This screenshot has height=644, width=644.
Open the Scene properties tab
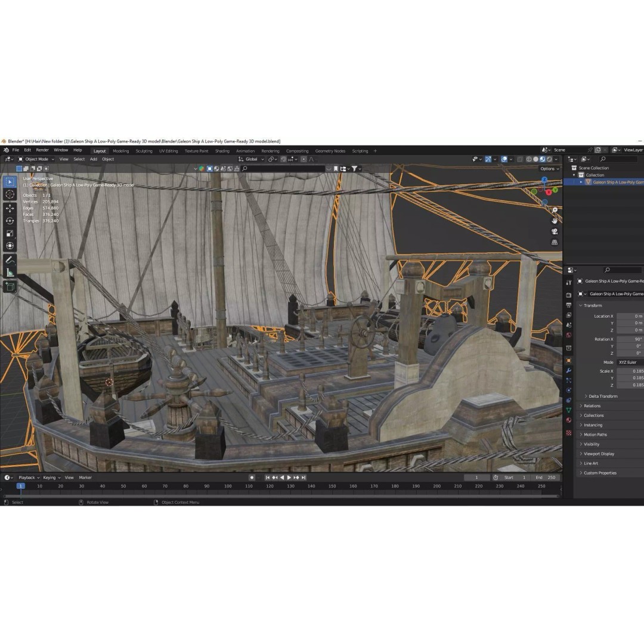tap(569, 325)
